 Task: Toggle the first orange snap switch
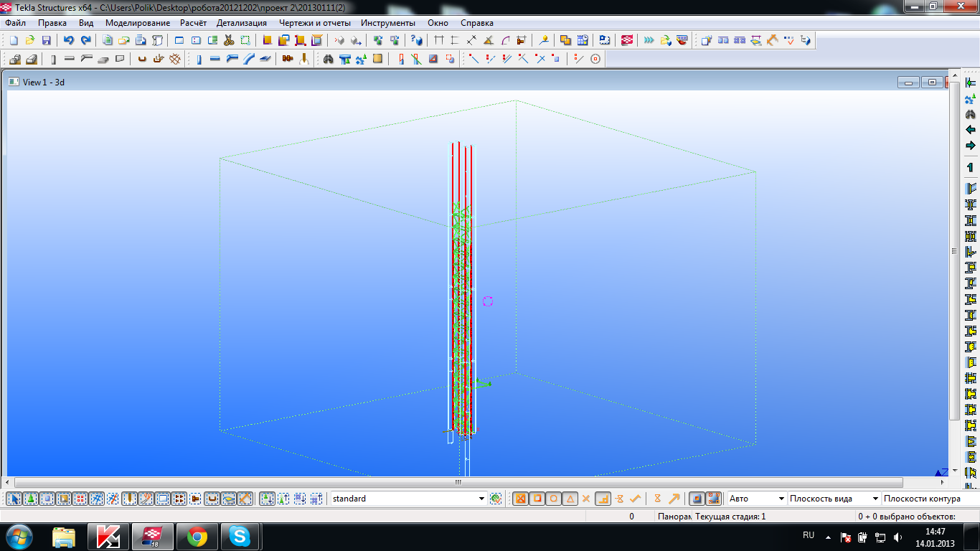coord(521,499)
